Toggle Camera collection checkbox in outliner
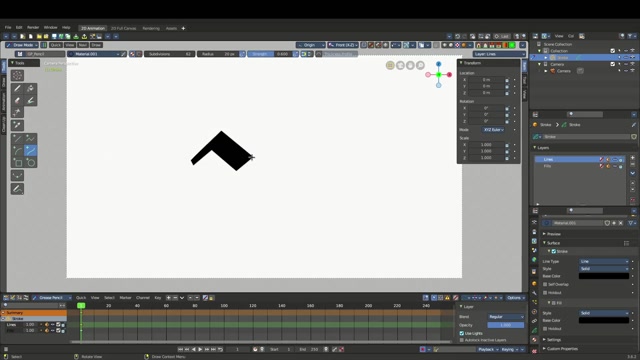This screenshot has height=360, width=640. 613,64
